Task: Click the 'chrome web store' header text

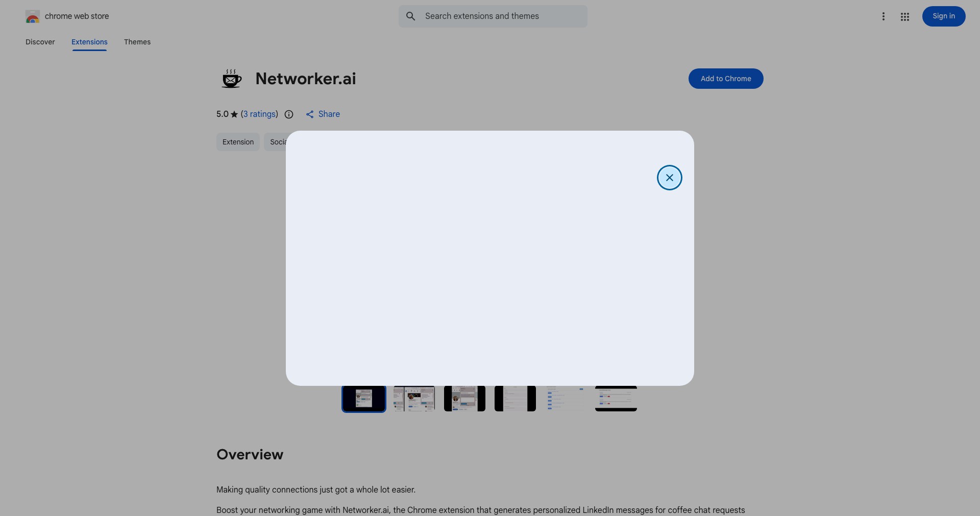Action: point(77,16)
